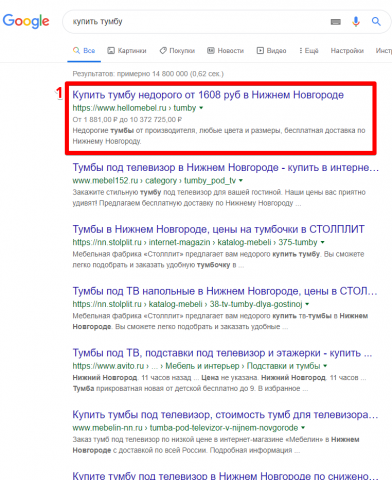Open the 'Ещё' more menu
Image resolution: width=392 pixels, height=480 pixels.
[309, 51]
